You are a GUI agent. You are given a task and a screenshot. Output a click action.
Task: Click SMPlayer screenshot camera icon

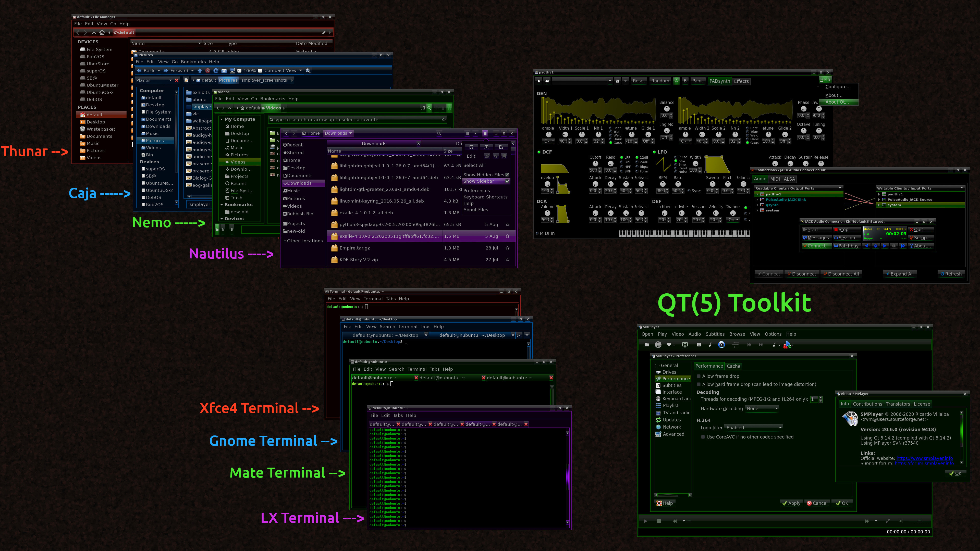(x=685, y=345)
